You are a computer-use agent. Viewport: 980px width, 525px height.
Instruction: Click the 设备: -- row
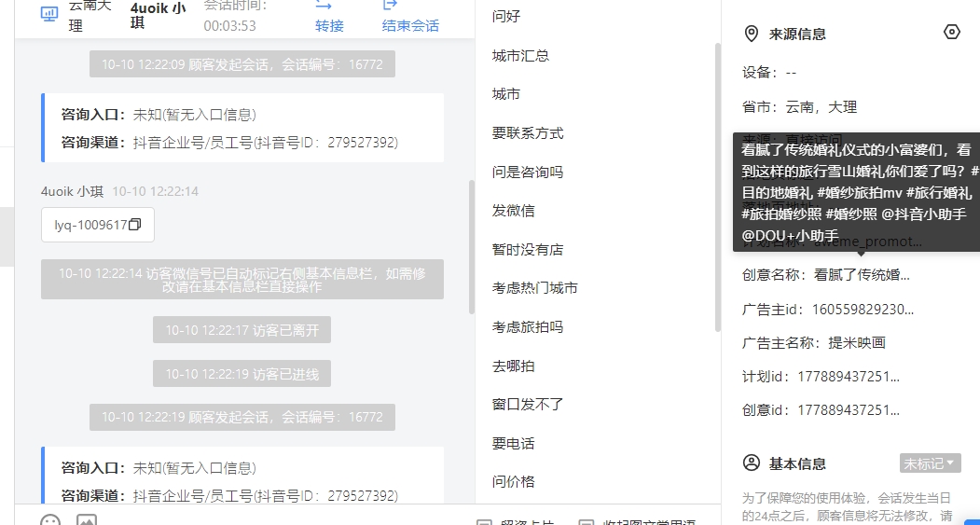(x=769, y=73)
